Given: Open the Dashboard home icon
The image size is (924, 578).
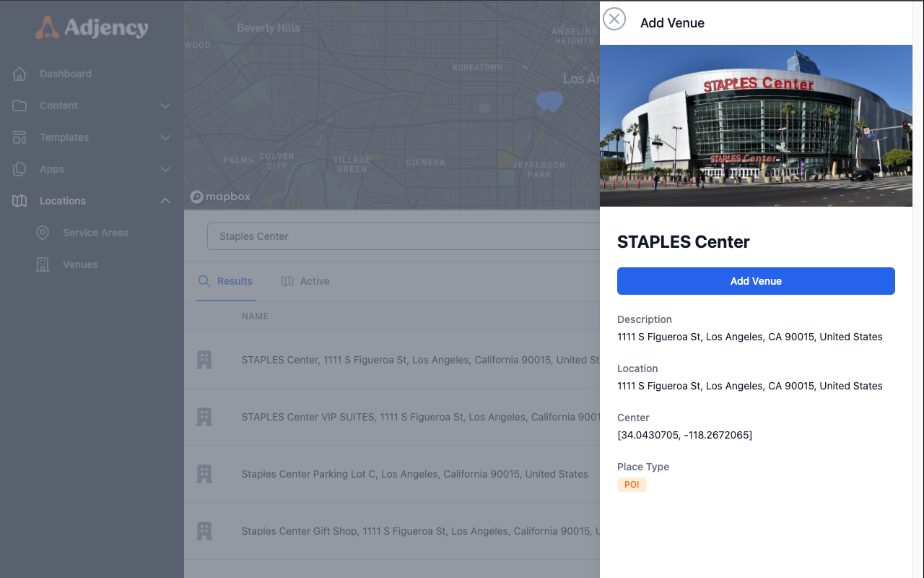Looking at the screenshot, I should click(x=19, y=74).
